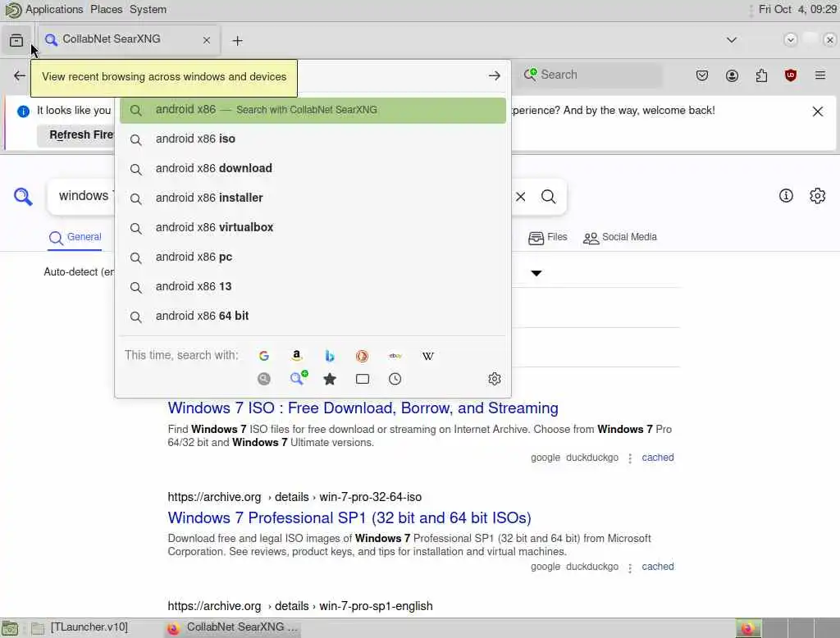The width and height of the screenshot is (840, 638).
Task: Open the Applications menu
Action: (x=54, y=10)
